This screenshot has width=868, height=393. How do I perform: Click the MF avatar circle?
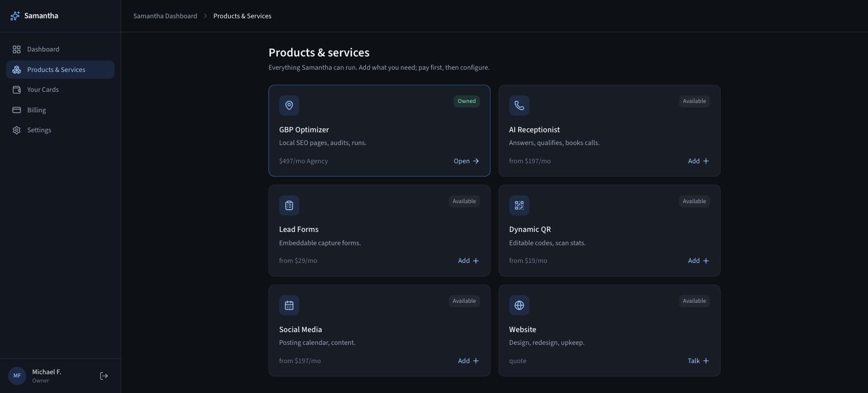[x=17, y=376]
